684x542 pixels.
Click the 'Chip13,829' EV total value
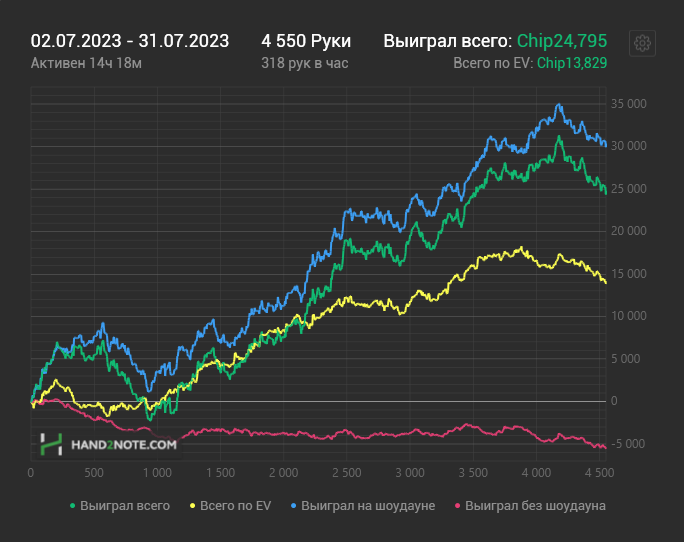click(x=572, y=63)
